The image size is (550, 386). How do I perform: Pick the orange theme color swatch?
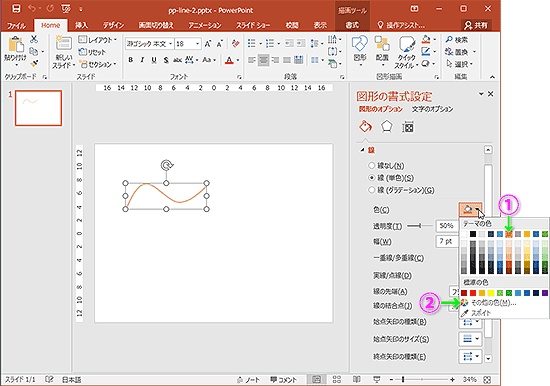click(x=509, y=234)
